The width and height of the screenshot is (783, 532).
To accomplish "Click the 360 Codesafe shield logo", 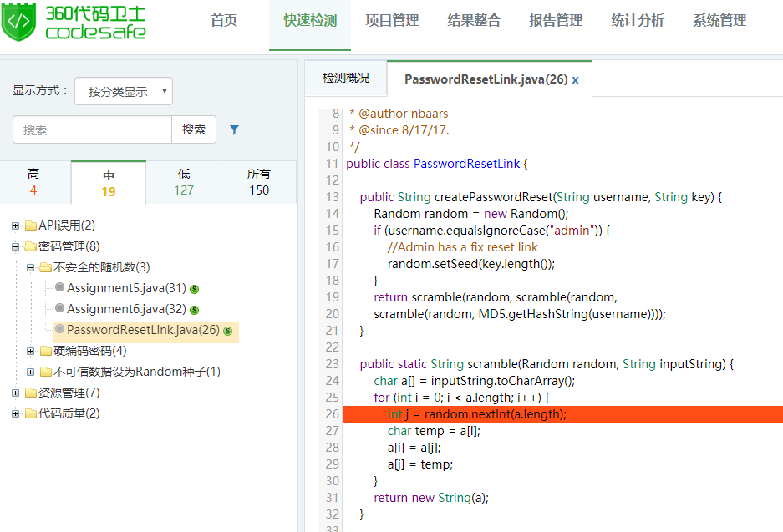I will coord(20,22).
